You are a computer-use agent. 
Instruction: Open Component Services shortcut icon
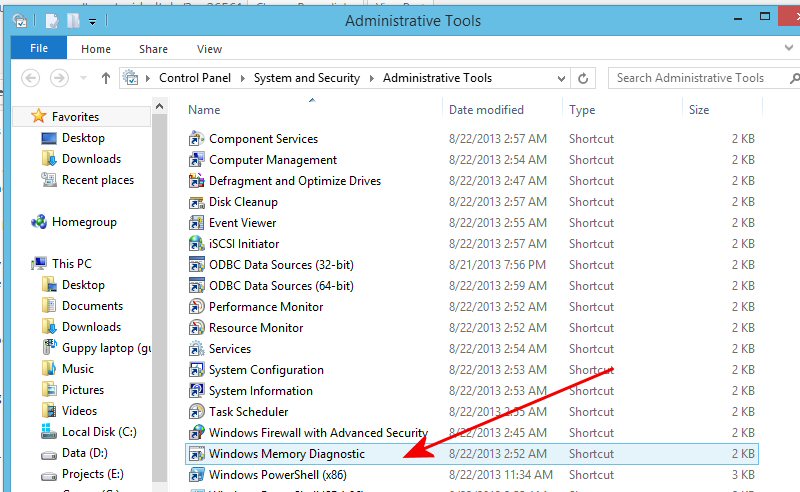click(196, 139)
